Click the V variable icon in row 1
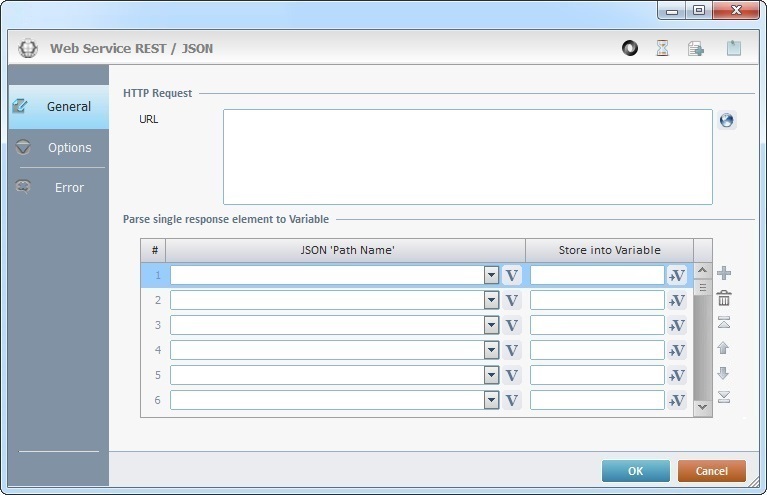 coord(512,275)
